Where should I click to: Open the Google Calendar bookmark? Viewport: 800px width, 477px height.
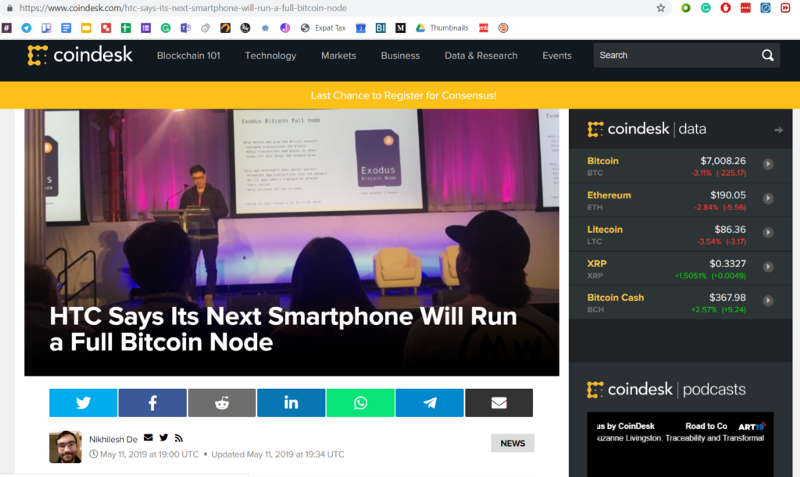click(x=361, y=28)
